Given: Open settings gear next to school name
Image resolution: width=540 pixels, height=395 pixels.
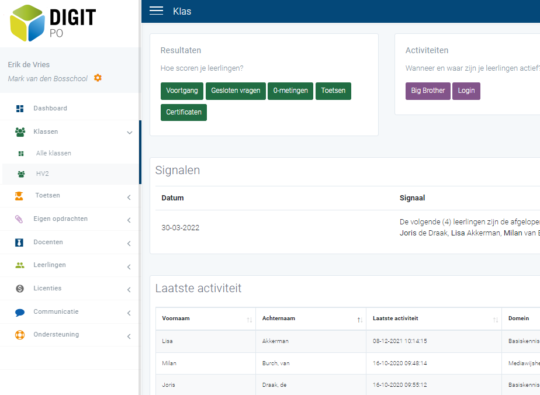Looking at the screenshot, I should pos(98,78).
